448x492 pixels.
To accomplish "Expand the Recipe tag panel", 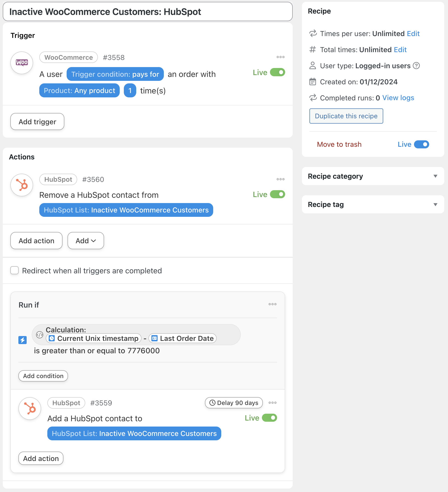I will click(x=435, y=204).
